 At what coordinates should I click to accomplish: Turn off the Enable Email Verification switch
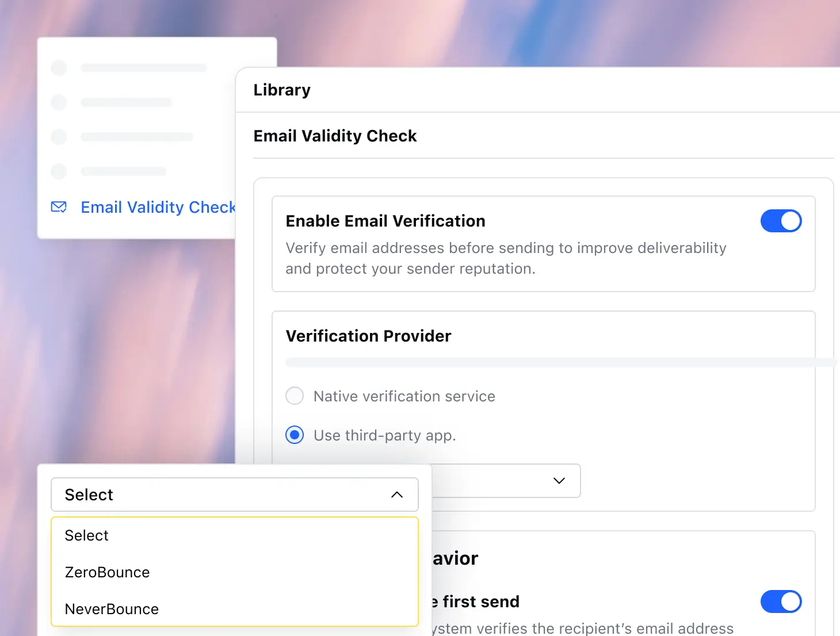click(x=781, y=221)
